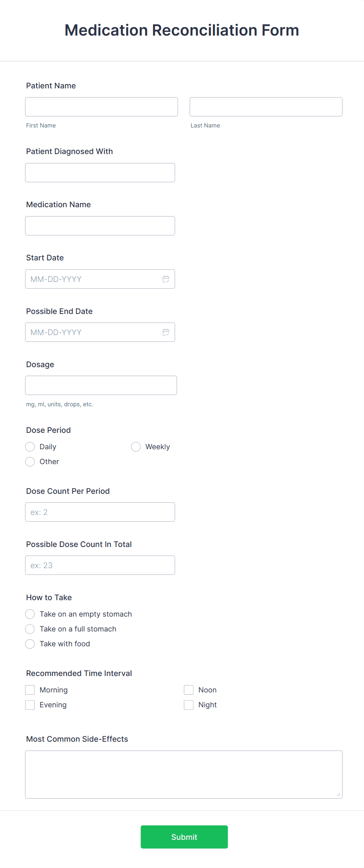Select Take with food option
The height and width of the screenshot is (868, 364).
30,644
